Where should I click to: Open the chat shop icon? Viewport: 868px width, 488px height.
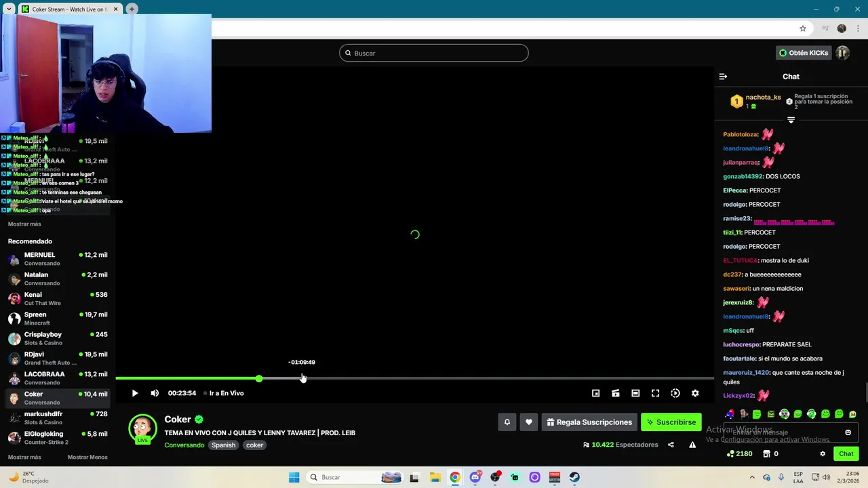click(x=767, y=454)
